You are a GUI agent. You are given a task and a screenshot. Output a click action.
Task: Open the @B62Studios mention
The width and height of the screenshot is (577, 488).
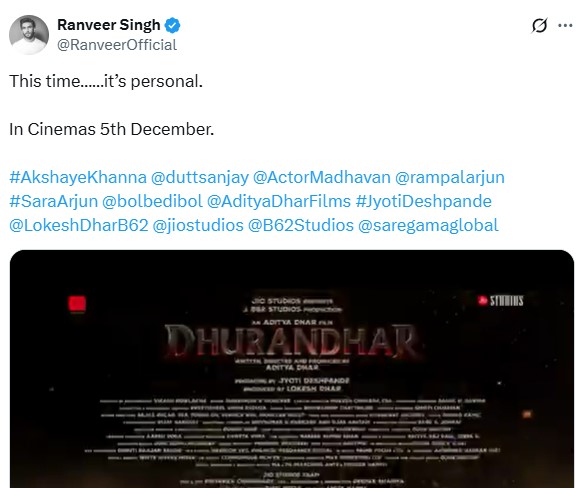point(301,225)
